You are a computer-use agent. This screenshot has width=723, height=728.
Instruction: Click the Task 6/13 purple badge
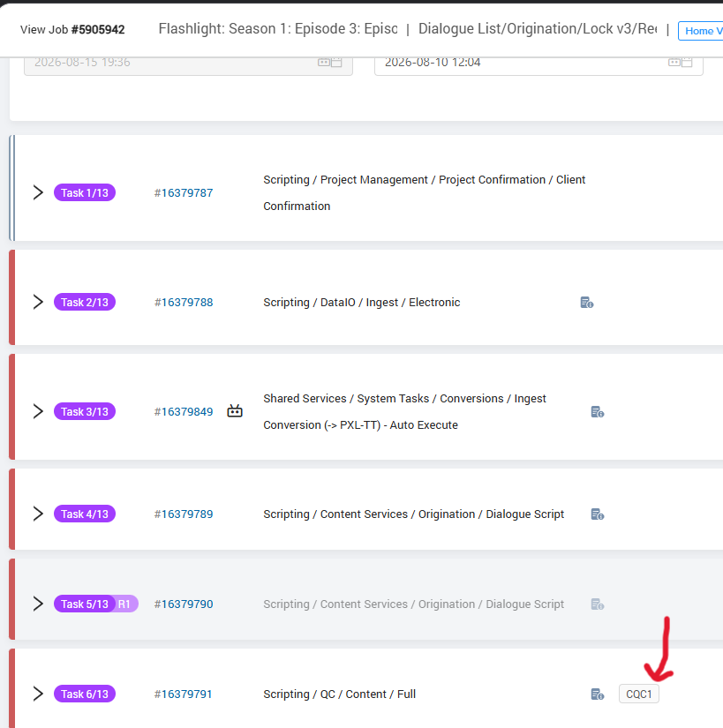coord(85,694)
